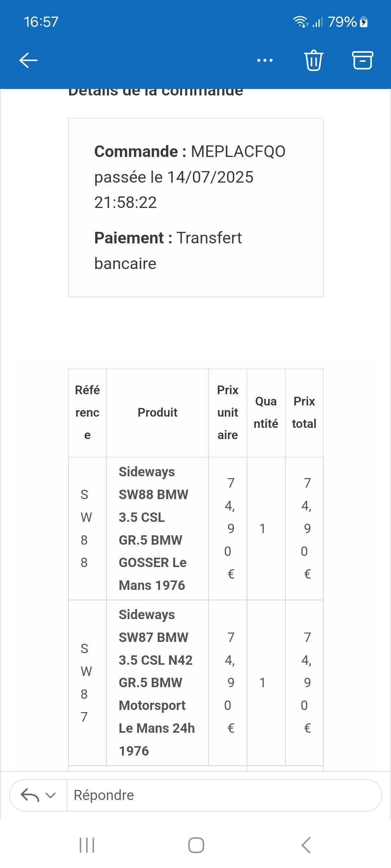Screen dimensions: 391x868
Task: Tap the battery status icon
Action: 364,22
